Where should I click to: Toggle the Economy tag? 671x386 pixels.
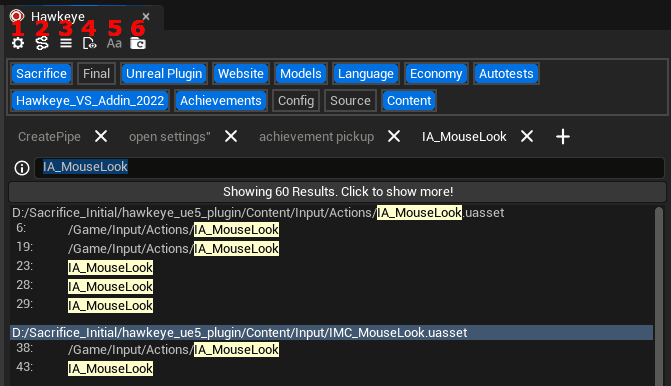pos(436,74)
